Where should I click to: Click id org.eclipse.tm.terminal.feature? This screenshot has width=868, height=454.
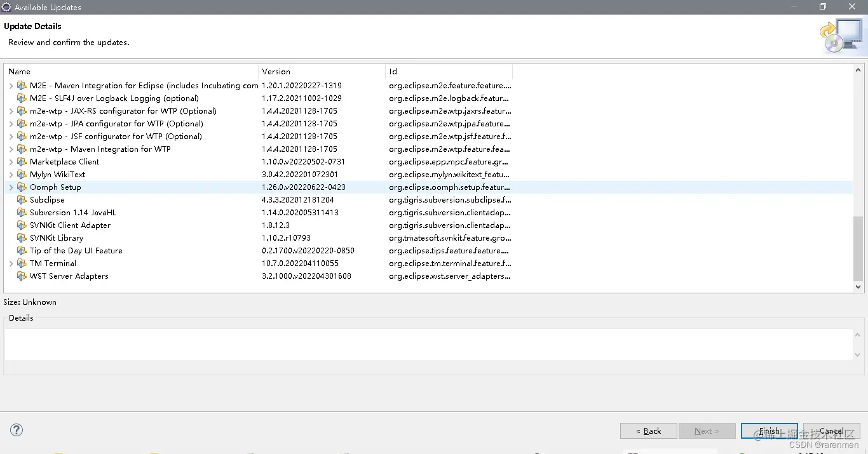click(x=451, y=264)
